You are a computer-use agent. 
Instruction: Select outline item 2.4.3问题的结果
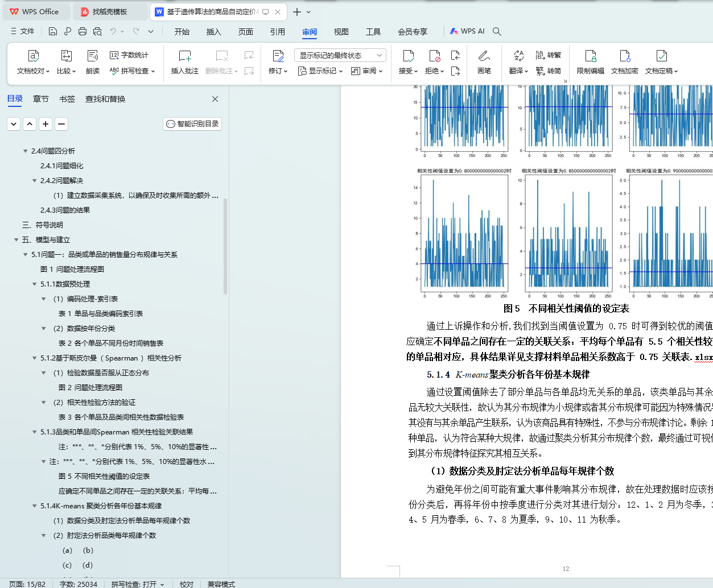[65, 210]
